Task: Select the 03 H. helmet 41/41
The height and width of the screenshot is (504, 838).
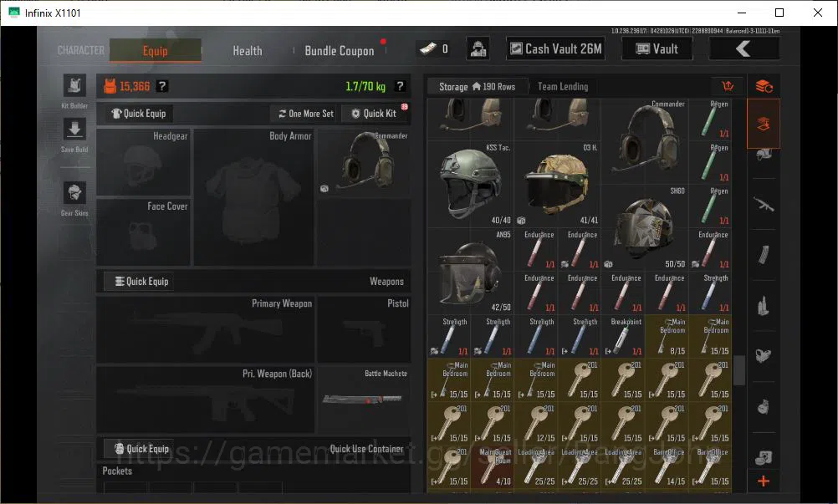Action: (x=558, y=184)
